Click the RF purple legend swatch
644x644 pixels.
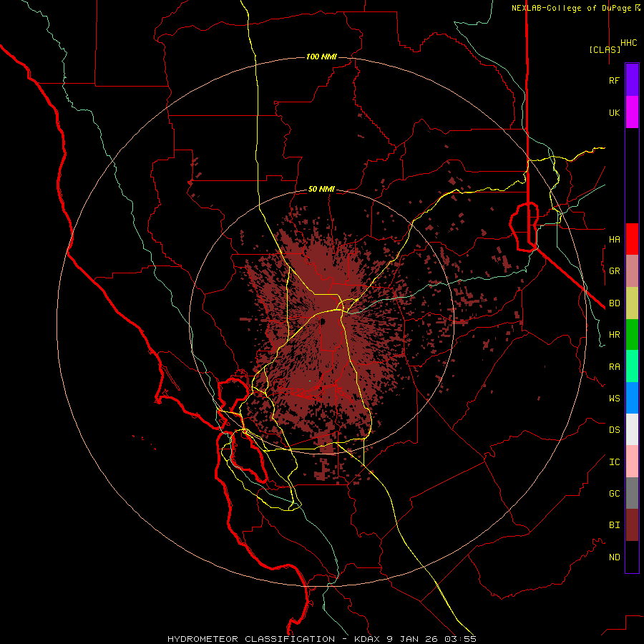(632, 80)
